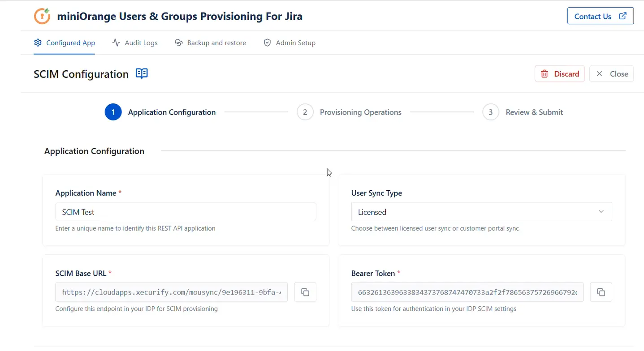Copy the SCIM Base URL
Viewport: 644px width, 351px height.
(305, 292)
